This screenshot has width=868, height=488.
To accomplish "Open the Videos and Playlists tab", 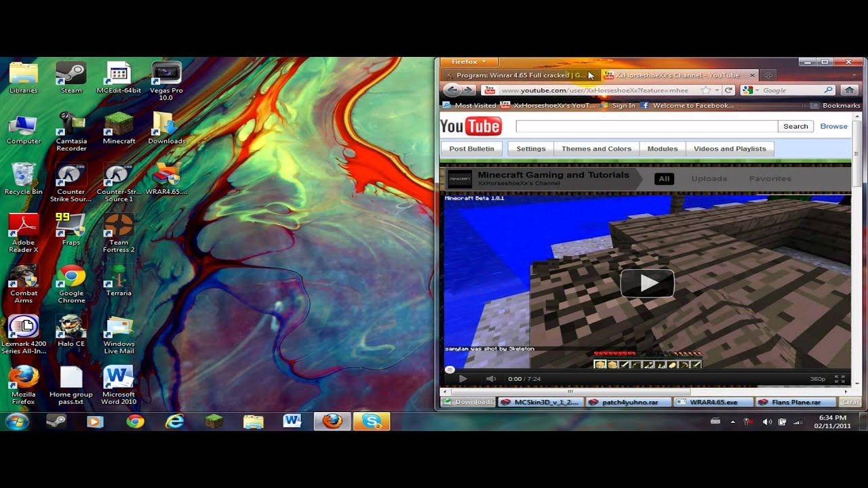I will coord(730,148).
